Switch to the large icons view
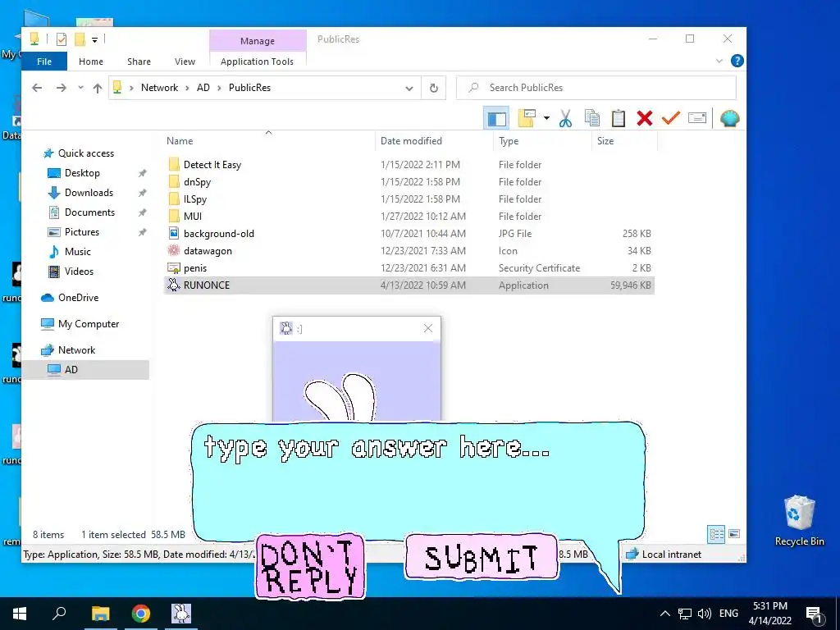The image size is (840, 630). [734, 534]
